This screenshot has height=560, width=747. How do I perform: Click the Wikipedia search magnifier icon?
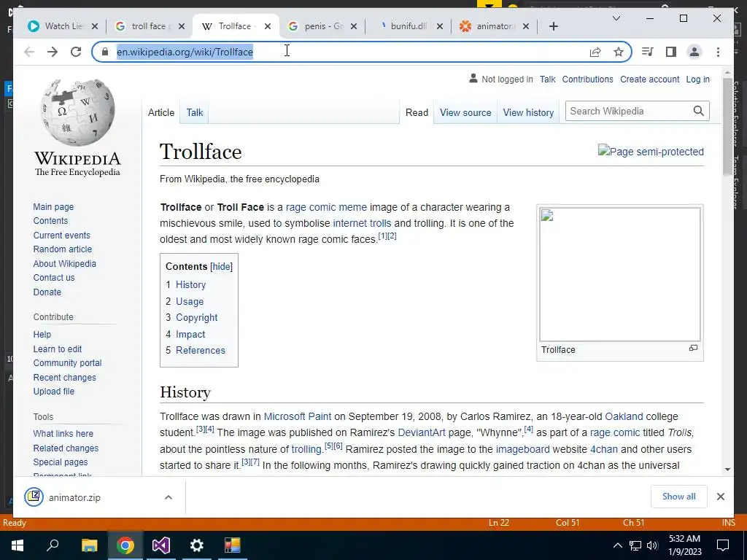pyautogui.click(x=698, y=111)
